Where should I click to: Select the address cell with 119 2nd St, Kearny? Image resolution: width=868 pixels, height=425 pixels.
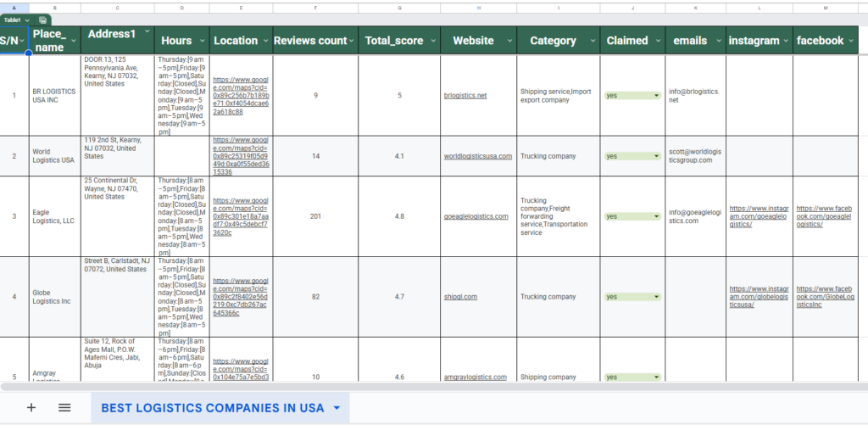[x=117, y=156]
